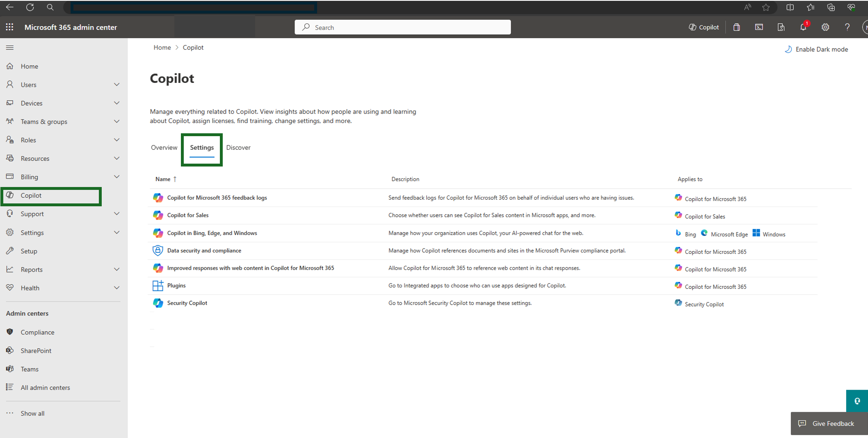The height and width of the screenshot is (438, 868).
Task: Click the help question mark icon
Action: click(x=847, y=27)
